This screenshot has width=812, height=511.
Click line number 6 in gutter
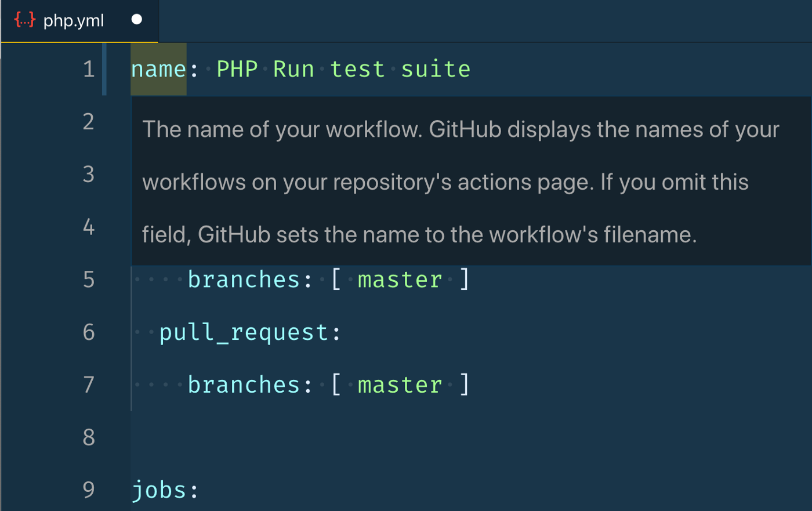click(x=89, y=332)
